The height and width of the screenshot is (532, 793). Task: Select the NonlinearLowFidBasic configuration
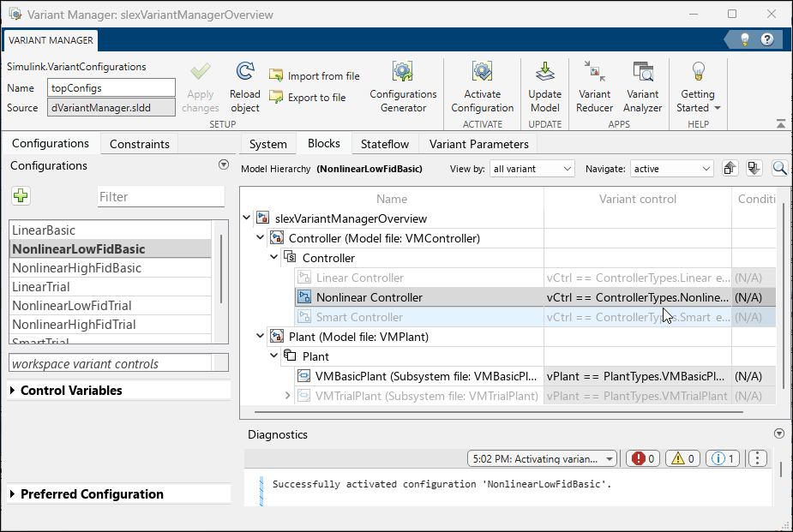point(111,249)
